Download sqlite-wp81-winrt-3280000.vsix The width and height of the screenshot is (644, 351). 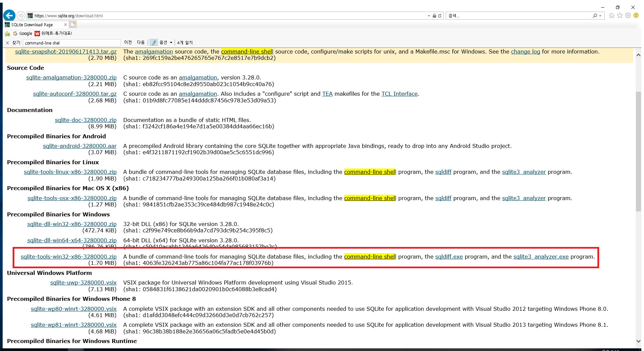[x=74, y=325]
